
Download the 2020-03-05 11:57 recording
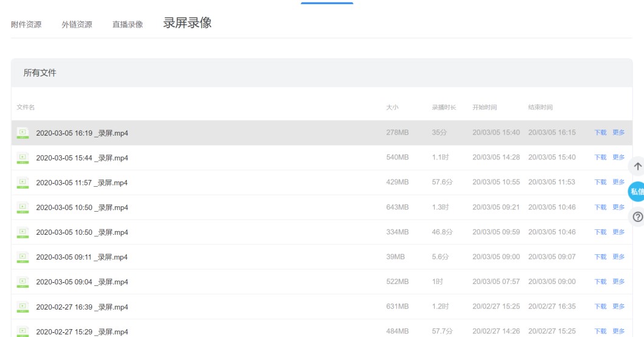pos(600,182)
